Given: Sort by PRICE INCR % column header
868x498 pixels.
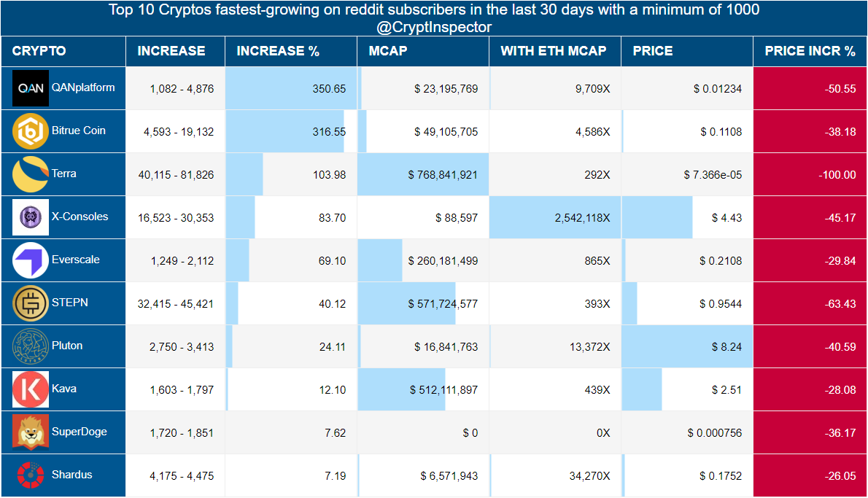Looking at the screenshot, I should point(810,51).
